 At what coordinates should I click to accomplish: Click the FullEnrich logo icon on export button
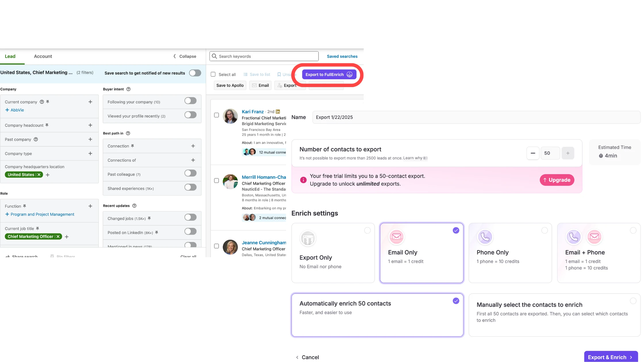pos(350,74)
